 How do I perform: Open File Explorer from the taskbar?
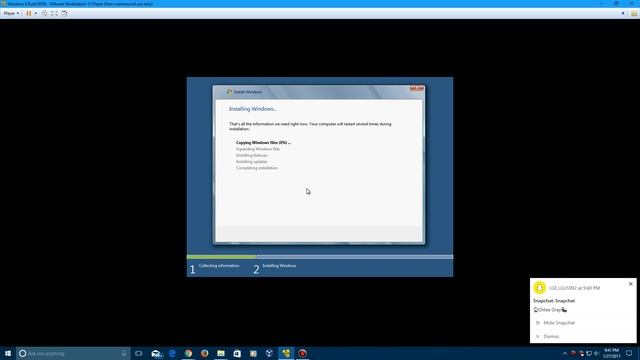pyautogui.click(x=221, y=353)
